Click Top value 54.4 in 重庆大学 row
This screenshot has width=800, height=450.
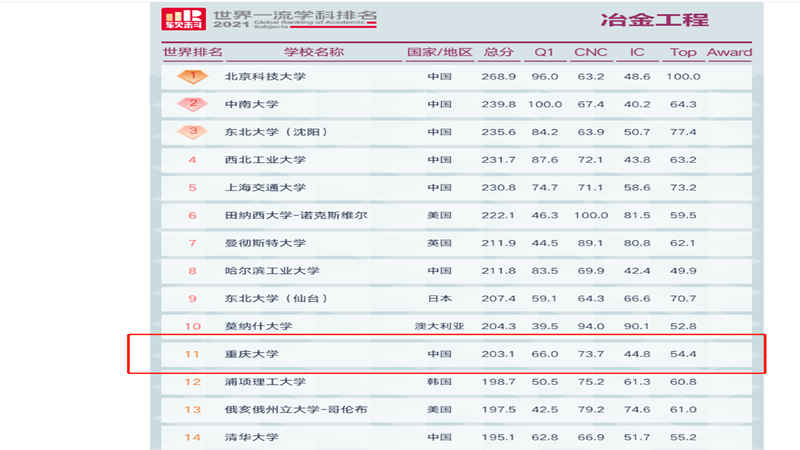pyautogui.click(x=683, y=354)
